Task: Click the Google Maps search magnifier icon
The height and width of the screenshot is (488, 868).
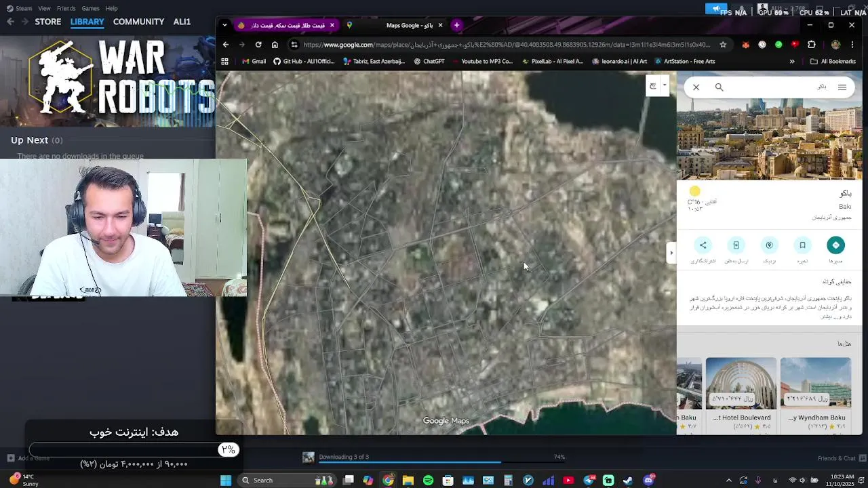Action: click(x=719, y=87)
